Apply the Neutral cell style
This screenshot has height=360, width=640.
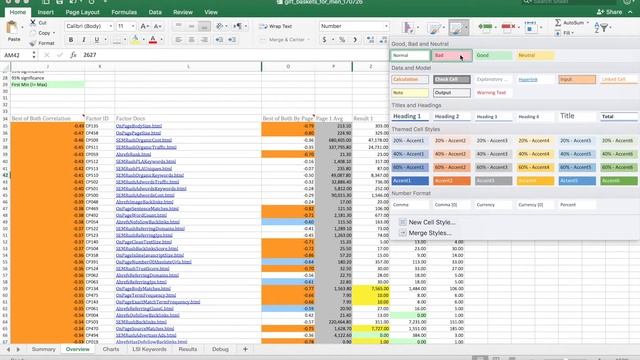click(x=535, y=55)
